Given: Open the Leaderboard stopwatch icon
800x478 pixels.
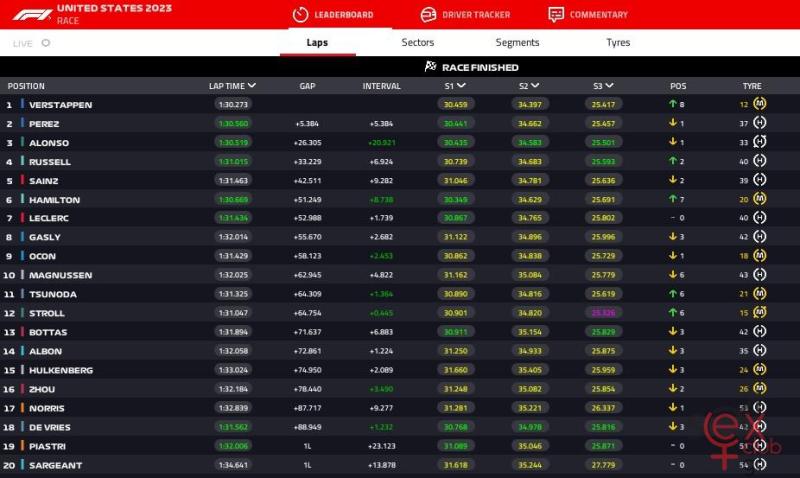Looking at the screenshot, I should point(301,15).
